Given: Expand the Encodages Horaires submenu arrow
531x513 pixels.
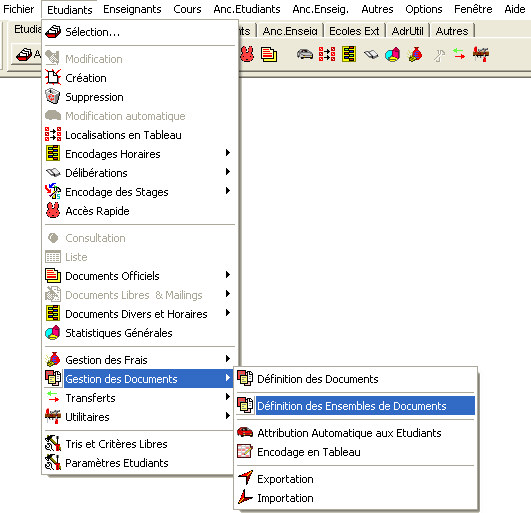Looking at the screenshot, I should 228,153.
